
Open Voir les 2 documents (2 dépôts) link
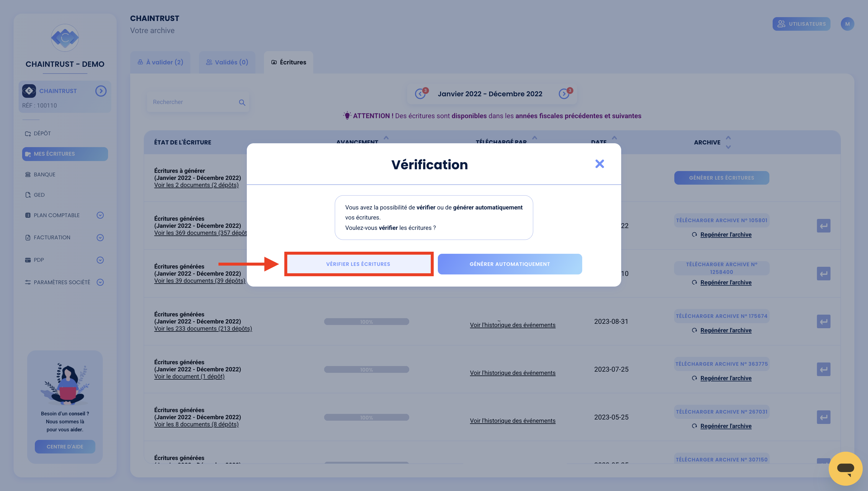(x=196, y=185)
